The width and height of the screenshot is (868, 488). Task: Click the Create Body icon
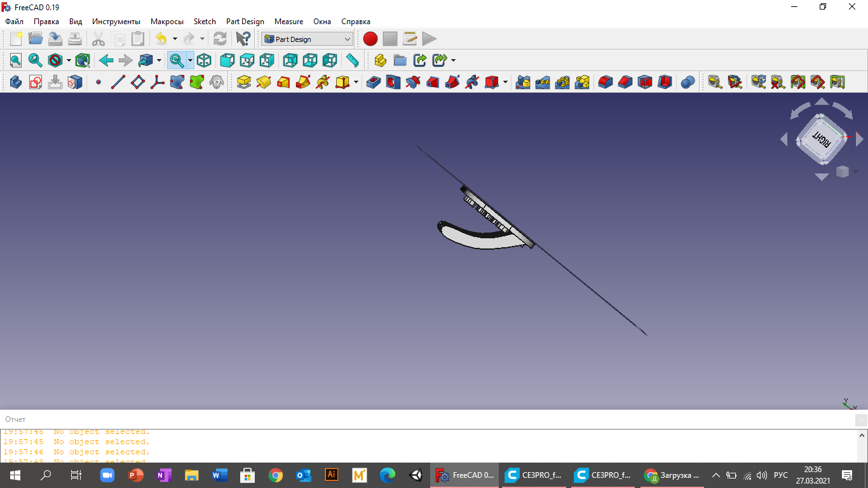[16, 82]
